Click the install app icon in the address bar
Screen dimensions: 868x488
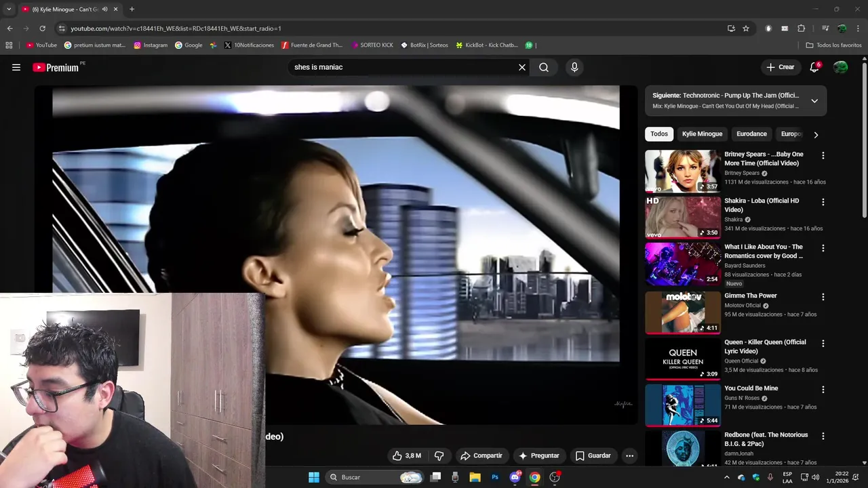click(x=731, y=28)
